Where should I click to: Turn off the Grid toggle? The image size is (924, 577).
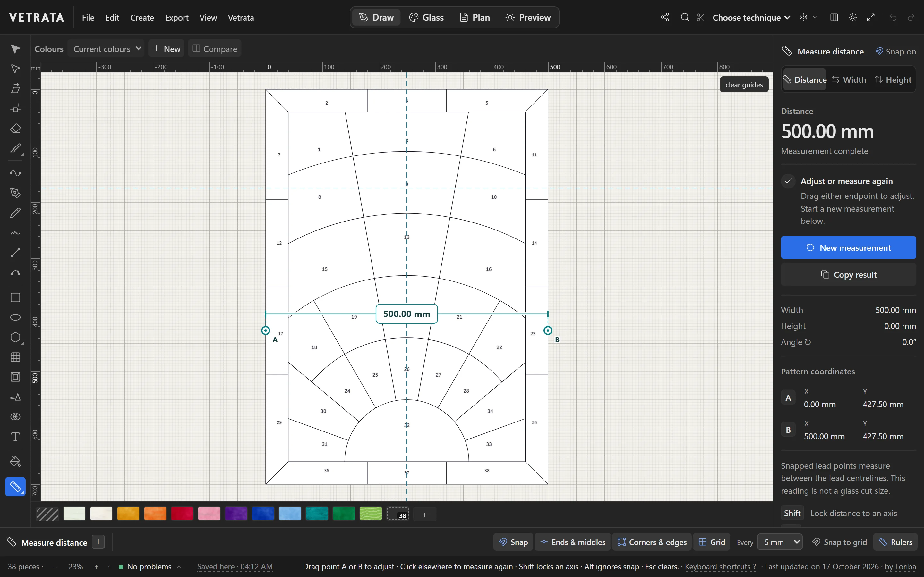click(712, 542)
